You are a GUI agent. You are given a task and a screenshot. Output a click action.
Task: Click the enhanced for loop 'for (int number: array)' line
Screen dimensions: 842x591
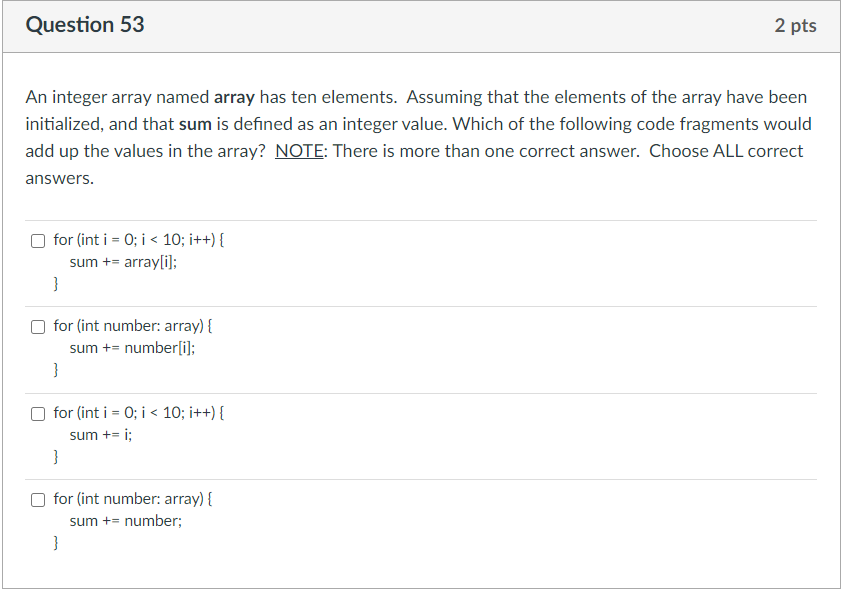pos(135,325)
